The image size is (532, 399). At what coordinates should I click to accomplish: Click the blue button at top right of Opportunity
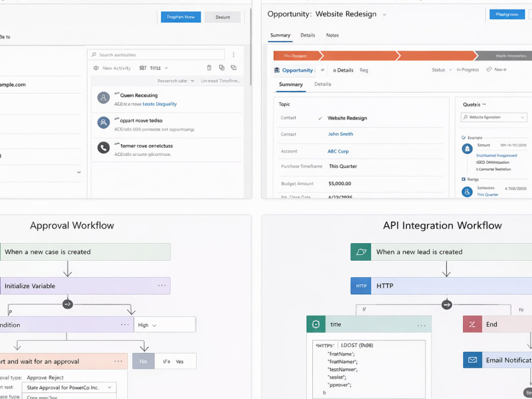tap(507, 14)
